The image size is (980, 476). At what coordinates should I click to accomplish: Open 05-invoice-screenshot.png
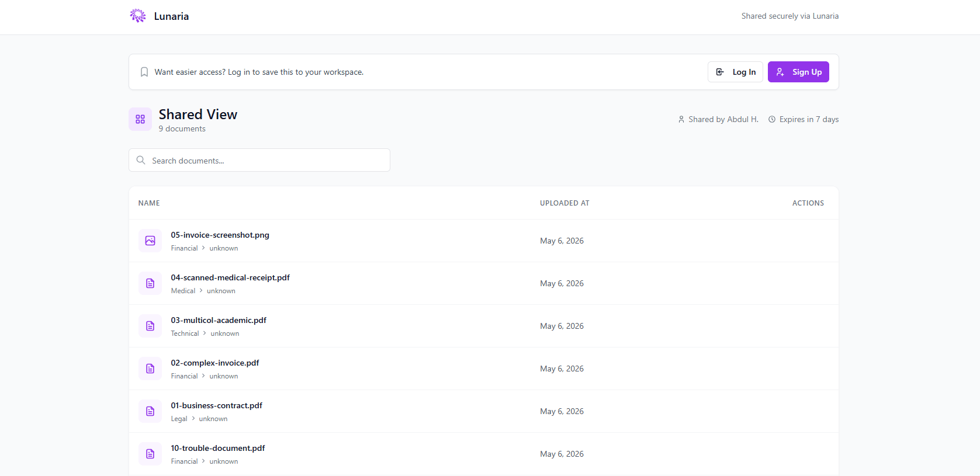220,235
